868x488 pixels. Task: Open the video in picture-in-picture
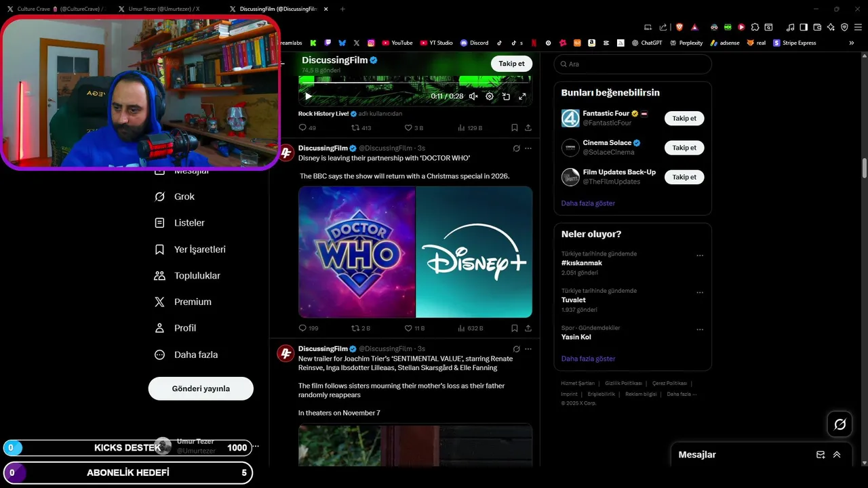coord(506,96)
